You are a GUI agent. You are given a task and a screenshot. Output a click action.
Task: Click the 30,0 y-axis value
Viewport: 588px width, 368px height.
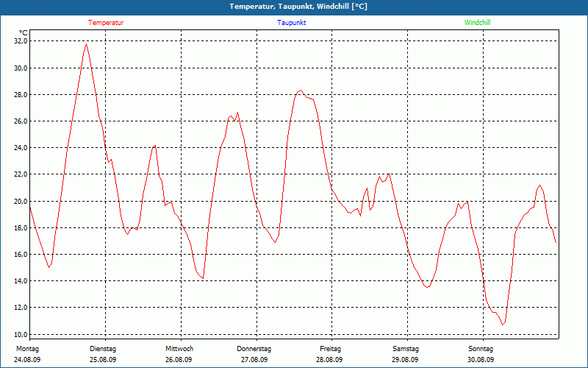pos(21,68)
